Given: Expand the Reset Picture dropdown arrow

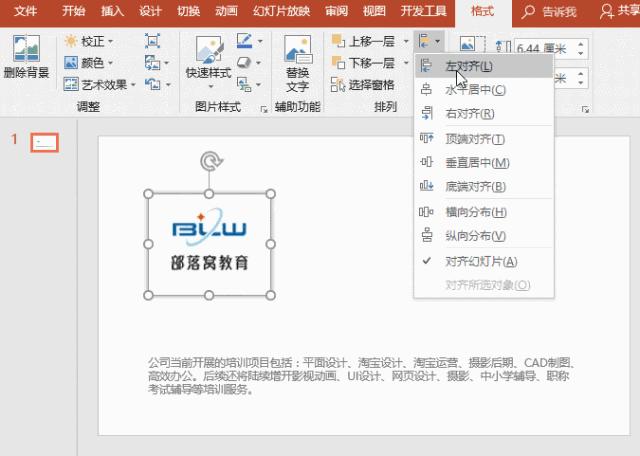Looking at the screenshot, I should tap(168, 85).
